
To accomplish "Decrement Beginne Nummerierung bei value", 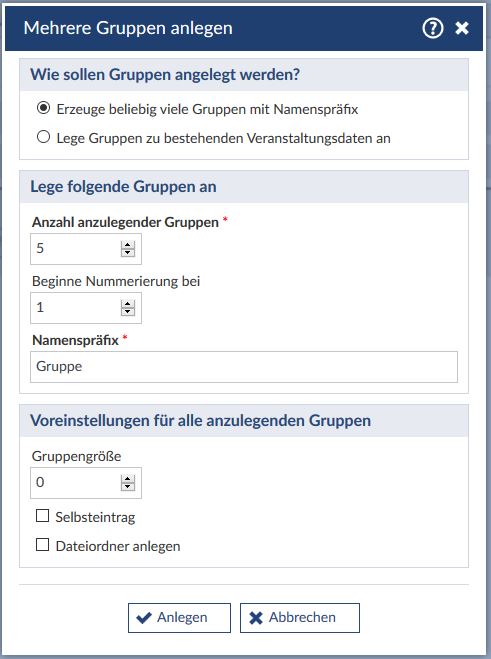I will (128, 311).
